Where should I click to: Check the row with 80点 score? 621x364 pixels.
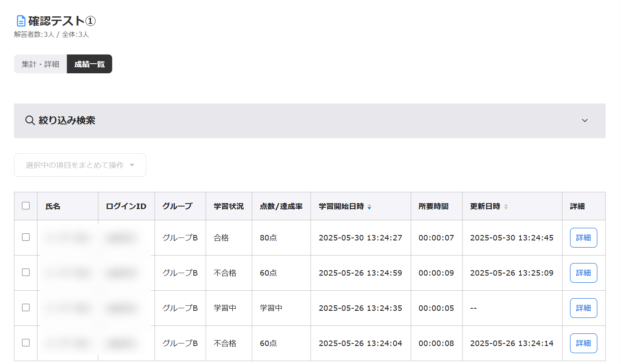26,237
